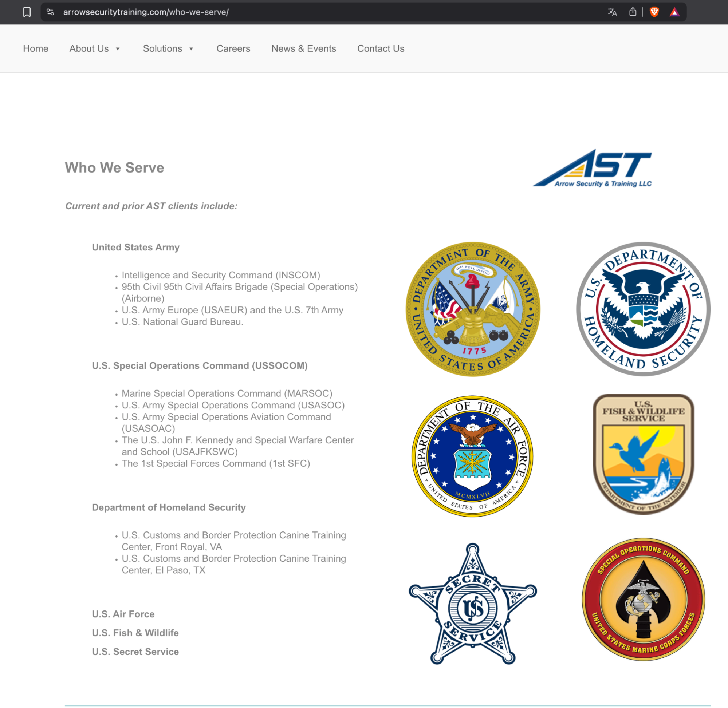Image resolution: width=728 pixels, height=708 pixels.
Task: Click the Homeland Security seal
Action: pos(643,309)
